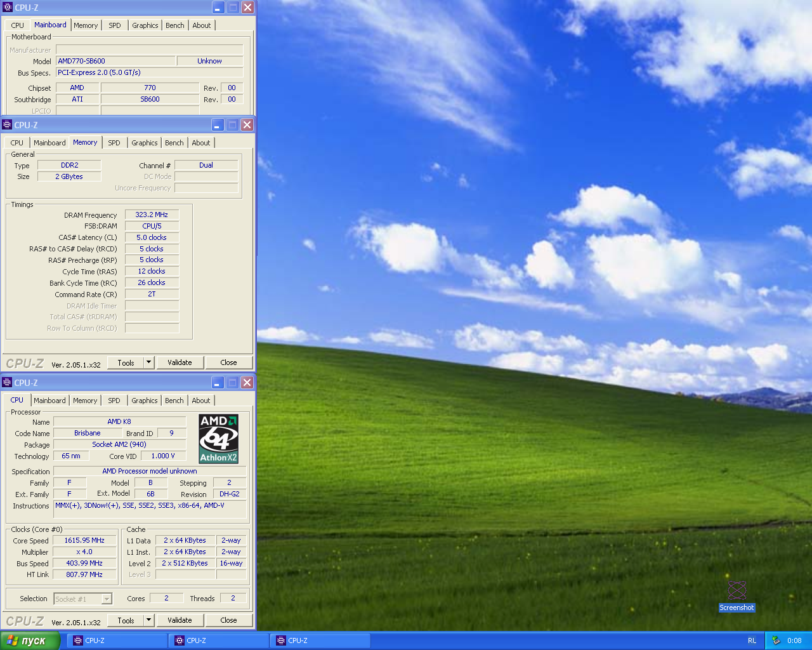
Task: Click the CAS# Latency 5.0 clocks value
Action: tap(152, 237)
